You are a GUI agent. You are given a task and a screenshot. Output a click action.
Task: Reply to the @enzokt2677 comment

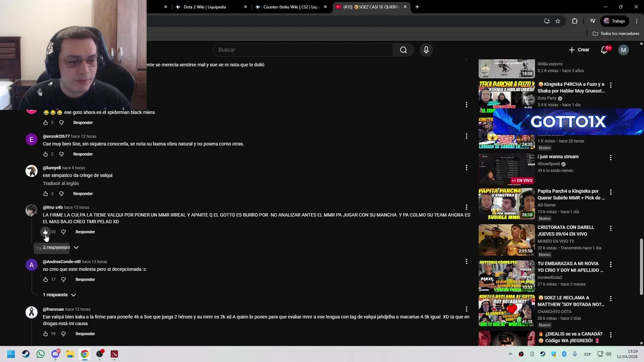coord(83,154)
